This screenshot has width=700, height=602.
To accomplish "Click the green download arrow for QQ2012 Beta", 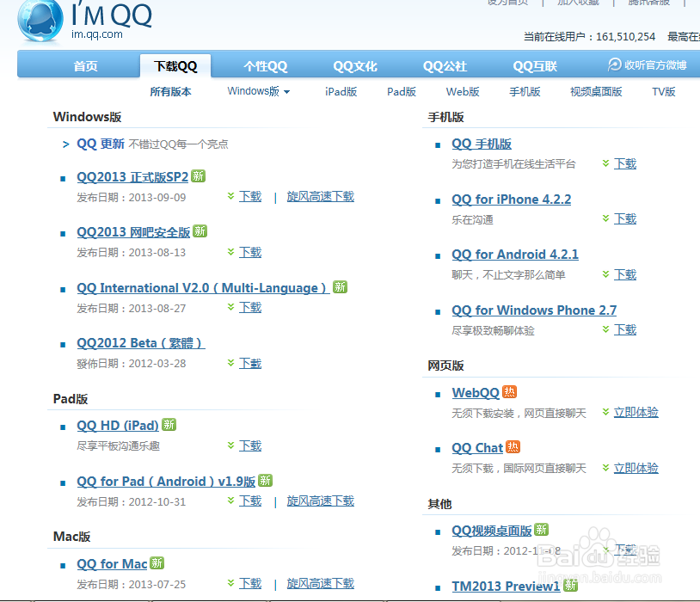I will click(x=230, y=363).
